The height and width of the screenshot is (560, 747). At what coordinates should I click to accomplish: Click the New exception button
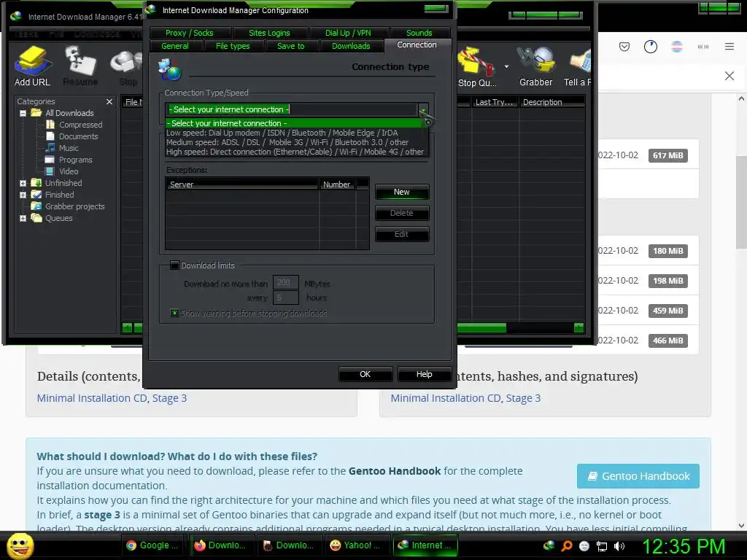pos(402,192)
